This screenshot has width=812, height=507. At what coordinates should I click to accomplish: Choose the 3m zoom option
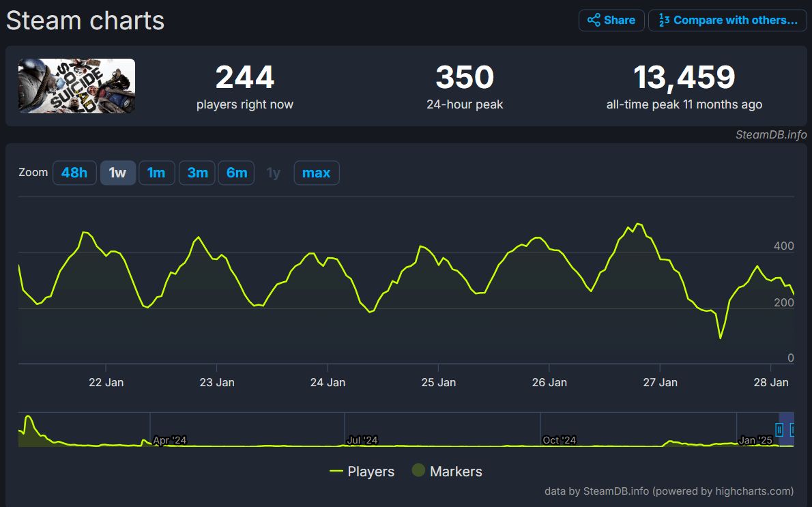(197, 173)
